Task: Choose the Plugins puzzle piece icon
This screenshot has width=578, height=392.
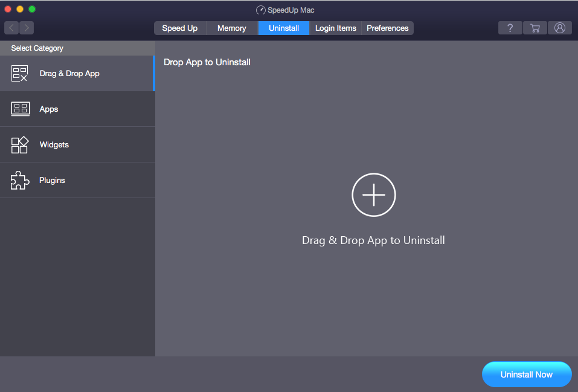Action: pos(20,181)
